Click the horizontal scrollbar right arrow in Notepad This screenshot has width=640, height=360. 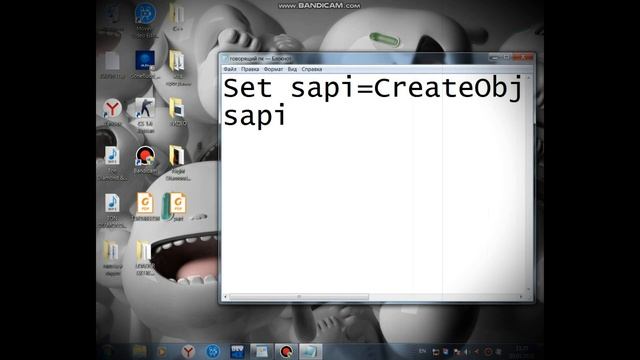click(521, 297)
